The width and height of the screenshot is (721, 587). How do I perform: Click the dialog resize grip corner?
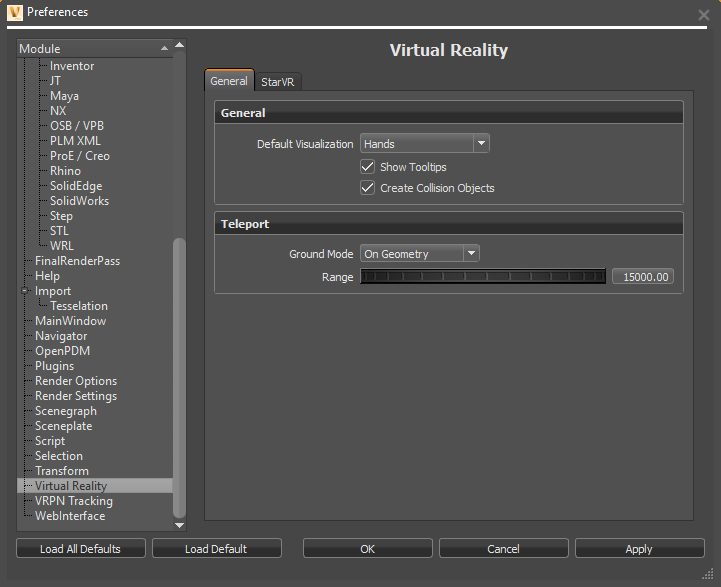click(x=707, y=573)
